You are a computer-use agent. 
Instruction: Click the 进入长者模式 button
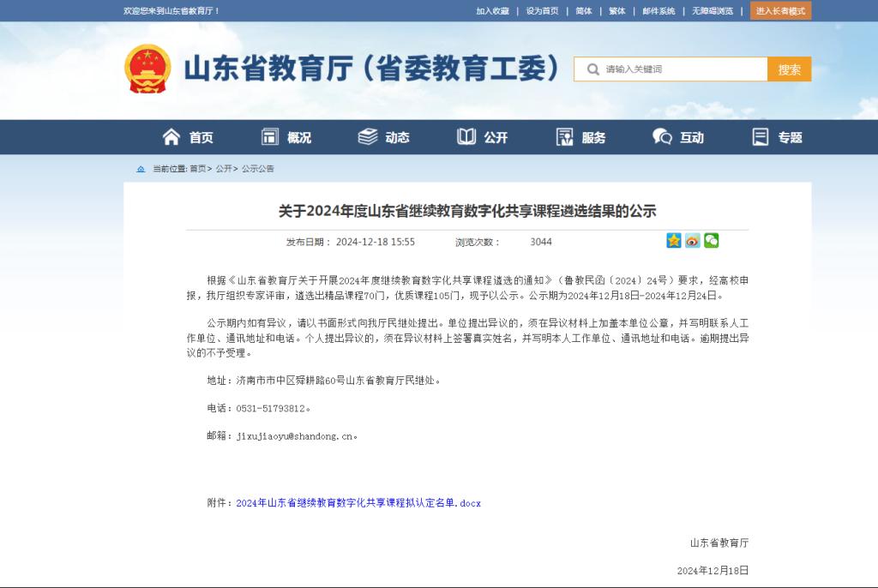[780, 10]
